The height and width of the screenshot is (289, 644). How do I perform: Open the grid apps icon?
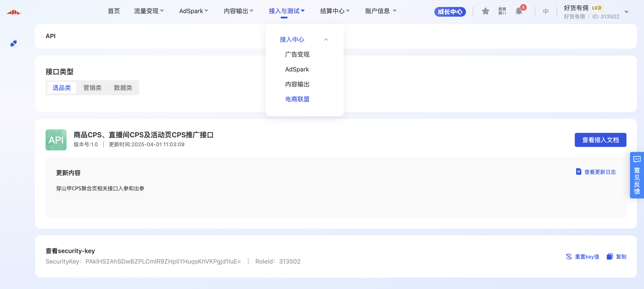(x=502, y=11)
